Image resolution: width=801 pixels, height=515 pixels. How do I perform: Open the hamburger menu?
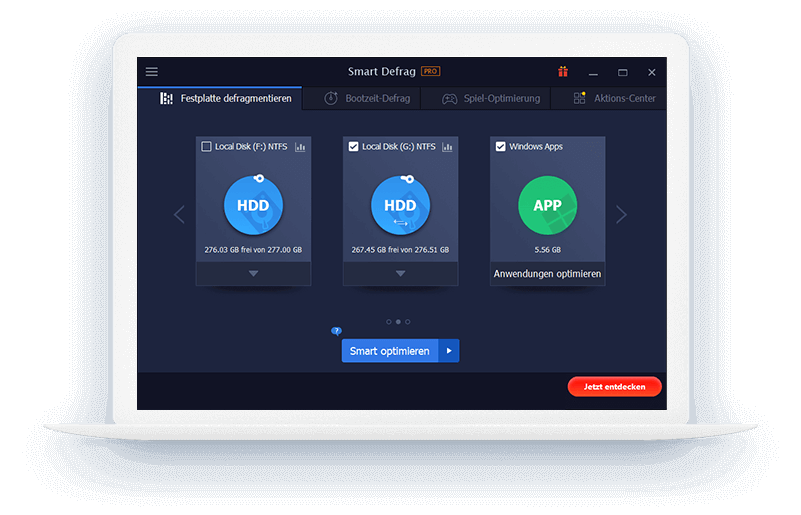click(152, 72)
